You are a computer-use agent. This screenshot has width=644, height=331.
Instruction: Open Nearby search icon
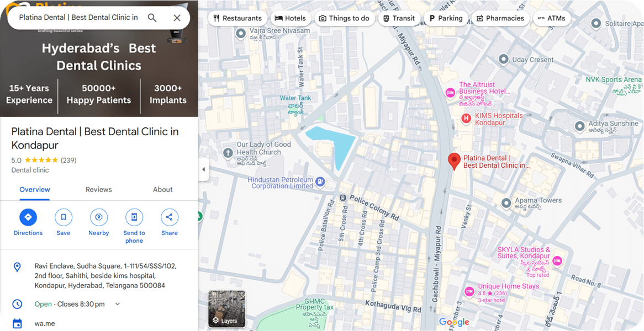tap(99, 217)
